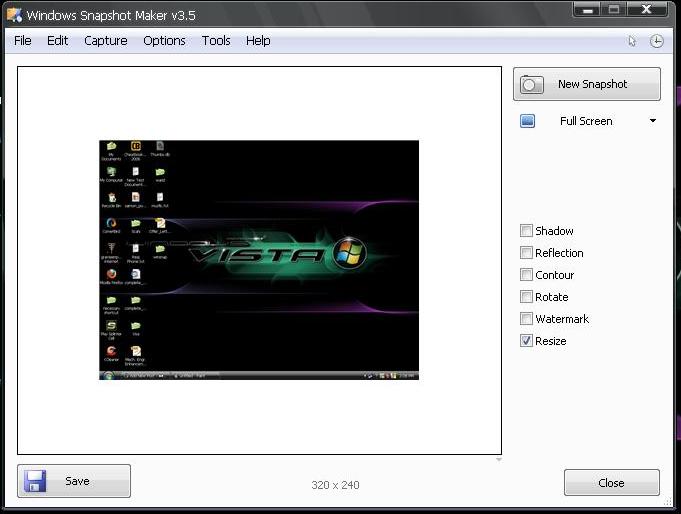Image resolution: width=681 pixels, height=514 pixels.
Task: Click the camera icon on New Snapshot
Action: pyautogui.click(x=532, y=84)
